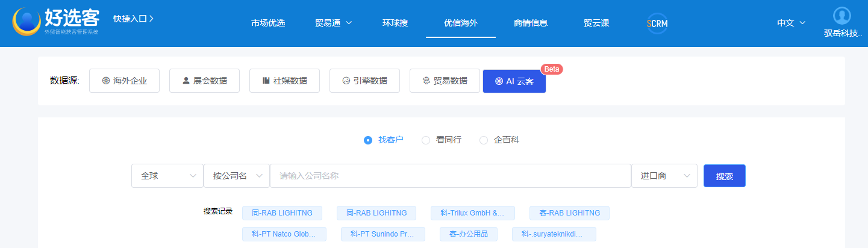Screen dimensions: 868x248
Task: Open the 环球搜 menu
Action: tap(395, 23)
